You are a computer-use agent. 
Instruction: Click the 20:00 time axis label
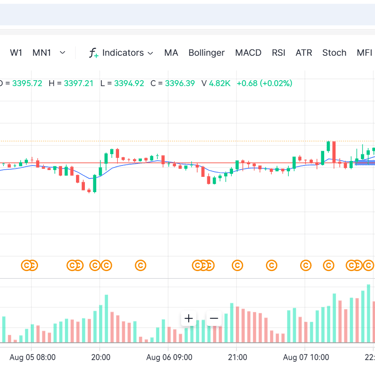pos(101,357)
